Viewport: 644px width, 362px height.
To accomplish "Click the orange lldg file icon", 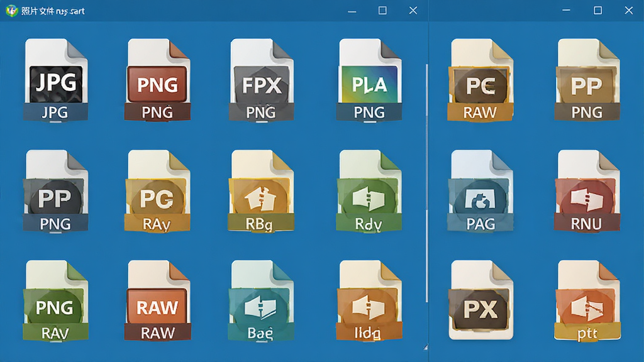I will (369, 301).
